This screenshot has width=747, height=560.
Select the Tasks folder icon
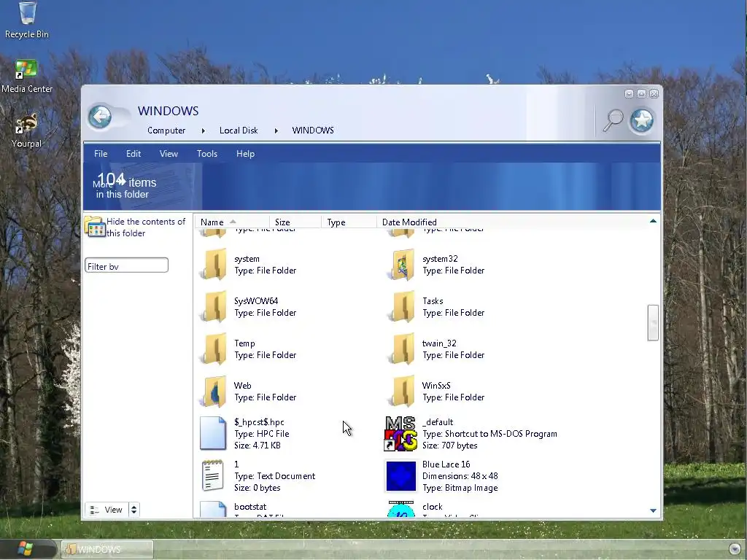[x=401, y=307]
